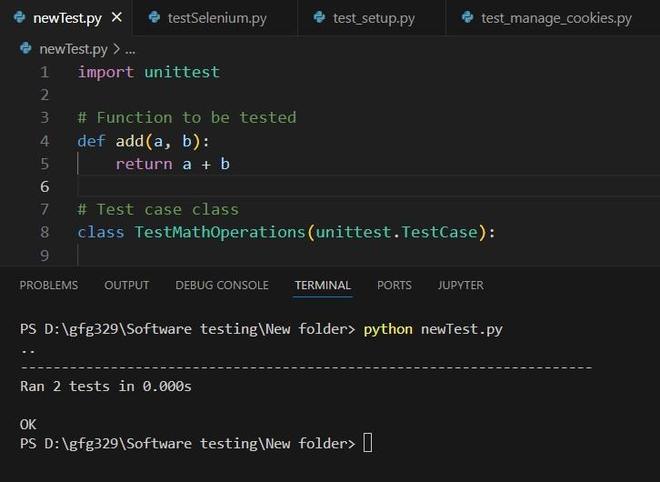The image size is (660, 482).
Task: Open the testSelenium.py tab
Action: [x=215, y=18]
